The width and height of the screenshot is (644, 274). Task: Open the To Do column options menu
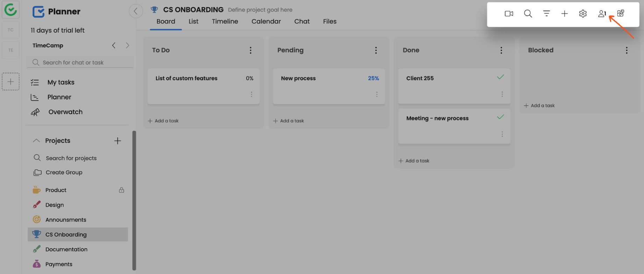coord(250,50)
